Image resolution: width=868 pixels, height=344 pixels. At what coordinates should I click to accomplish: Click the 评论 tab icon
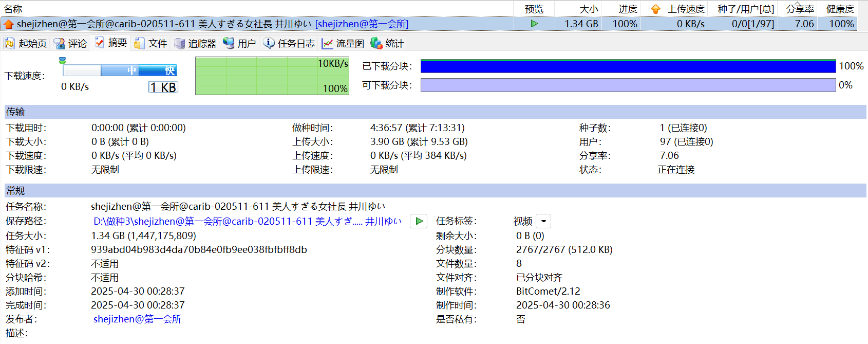coord(60,44)
